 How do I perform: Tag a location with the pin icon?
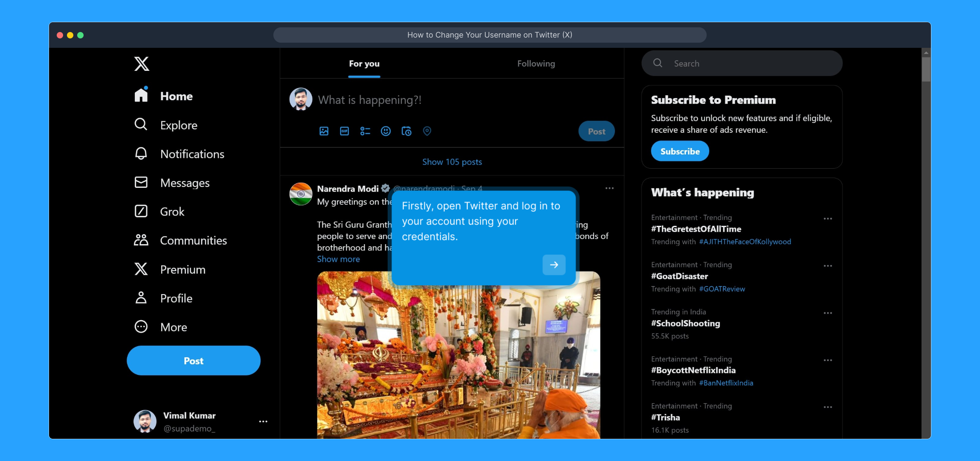(427, 131)
